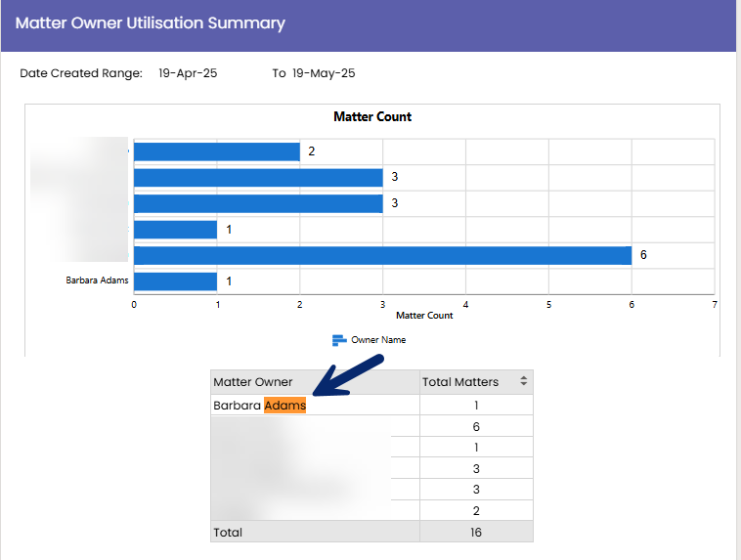The image size is (741, 560).
Task: Click the sort arrows in Total Matters header
Action: coord(523,381)
